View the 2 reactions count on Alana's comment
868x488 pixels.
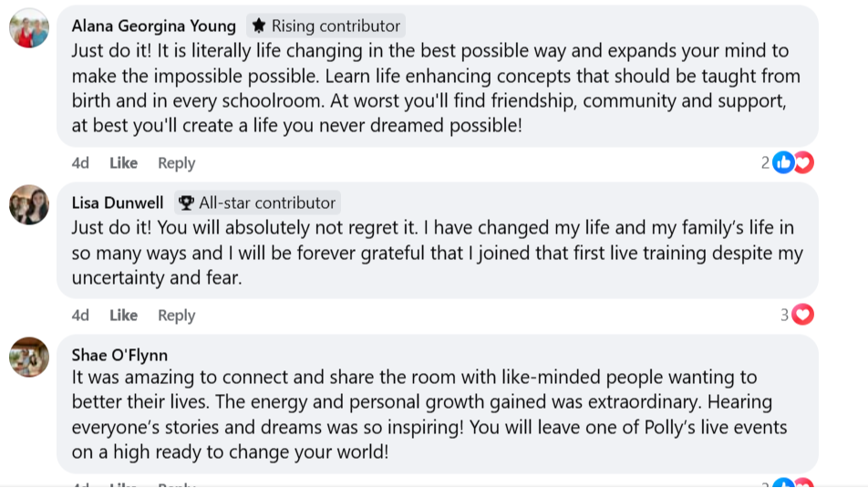click(x=766, y=163)
